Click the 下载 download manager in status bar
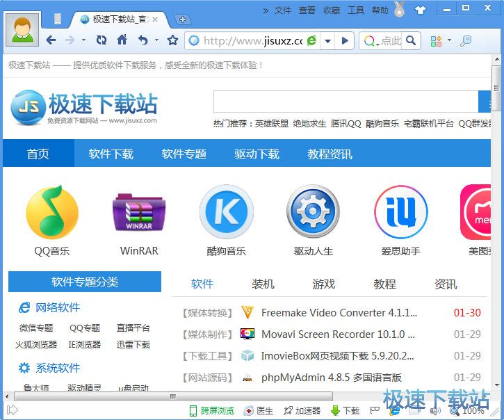504x420 pixels. 345,411
